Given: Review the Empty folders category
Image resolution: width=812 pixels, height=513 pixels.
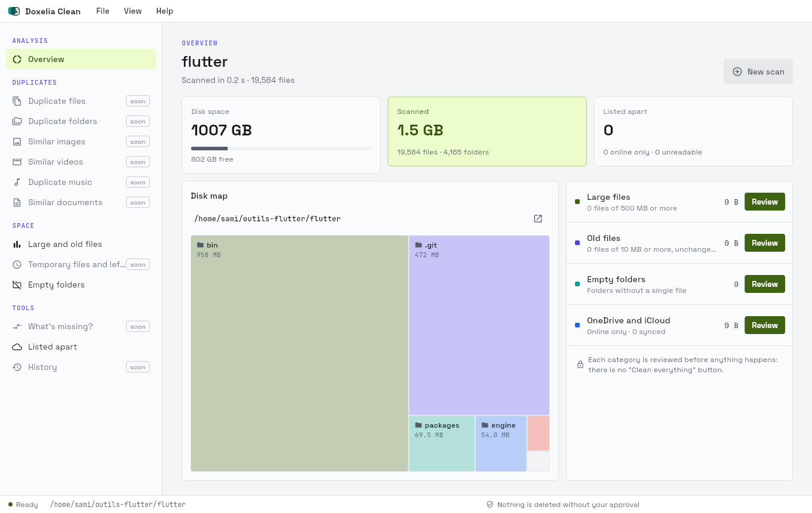Looking at the screenshot, I should [x=764, y=284].
